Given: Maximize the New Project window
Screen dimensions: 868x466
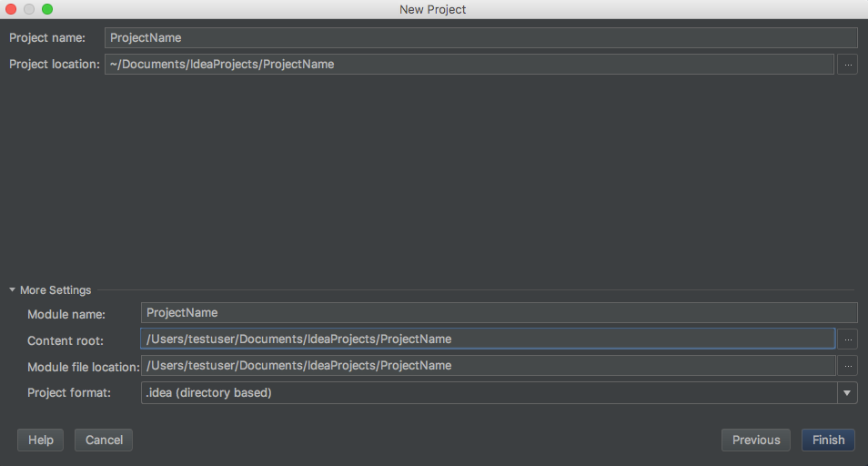Looking at the screenshot, I should (47, 9).
